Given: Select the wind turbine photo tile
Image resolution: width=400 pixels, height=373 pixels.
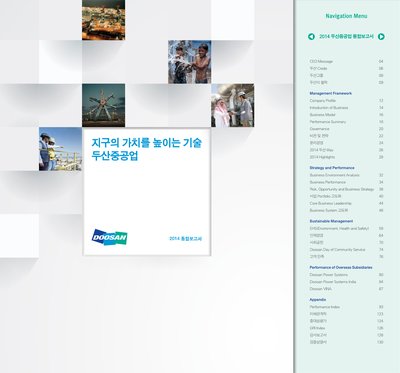Looking at the screenshot, I should (103, 105).
